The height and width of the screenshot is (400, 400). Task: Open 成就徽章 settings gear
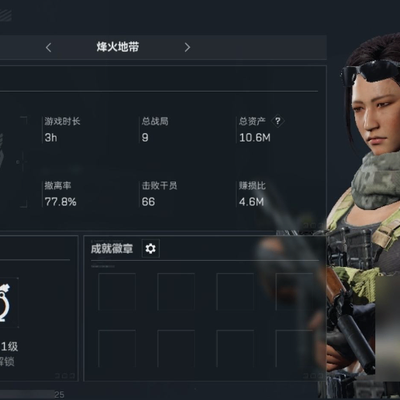click(151, 248)
